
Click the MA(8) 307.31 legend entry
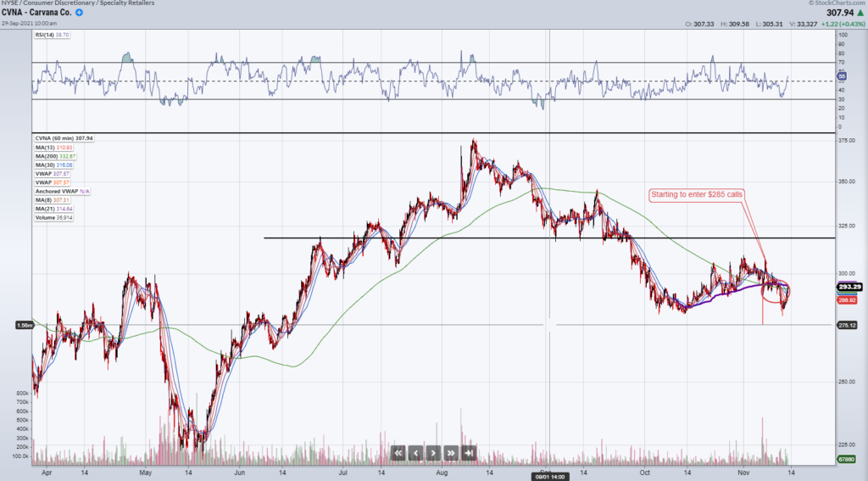coord(52,200)
